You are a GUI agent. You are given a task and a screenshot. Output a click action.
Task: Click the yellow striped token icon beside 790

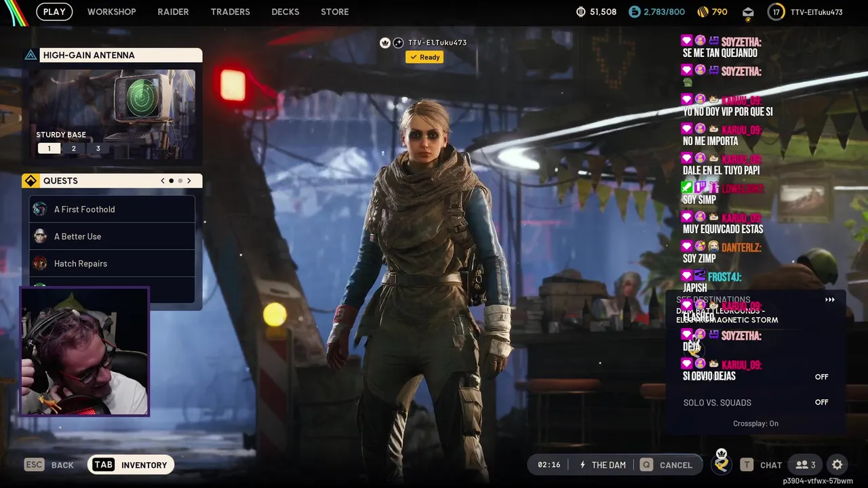703,12
